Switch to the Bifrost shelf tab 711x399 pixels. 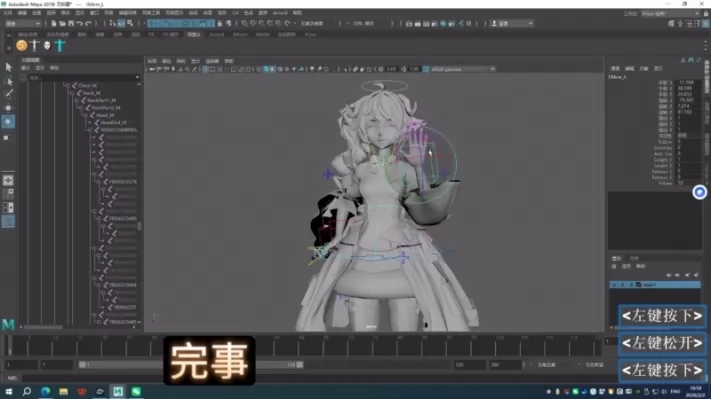(x=240, y=34)
